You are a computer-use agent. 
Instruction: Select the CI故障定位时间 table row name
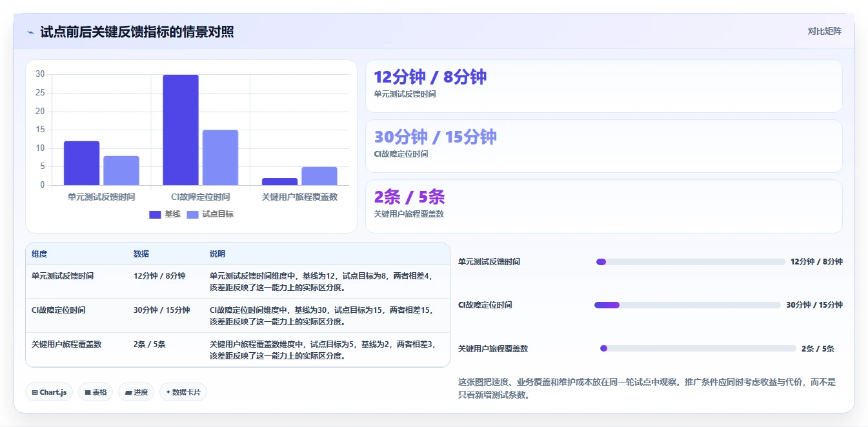59,310
